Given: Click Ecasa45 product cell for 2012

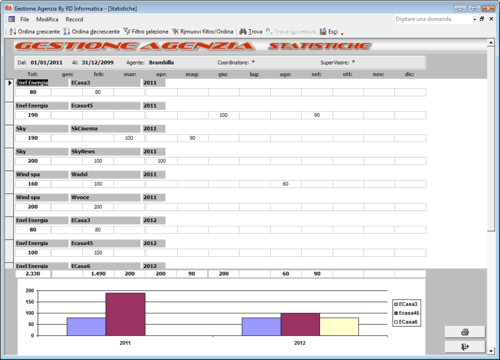Looking at the screenshot, I should tap(105, 243).
